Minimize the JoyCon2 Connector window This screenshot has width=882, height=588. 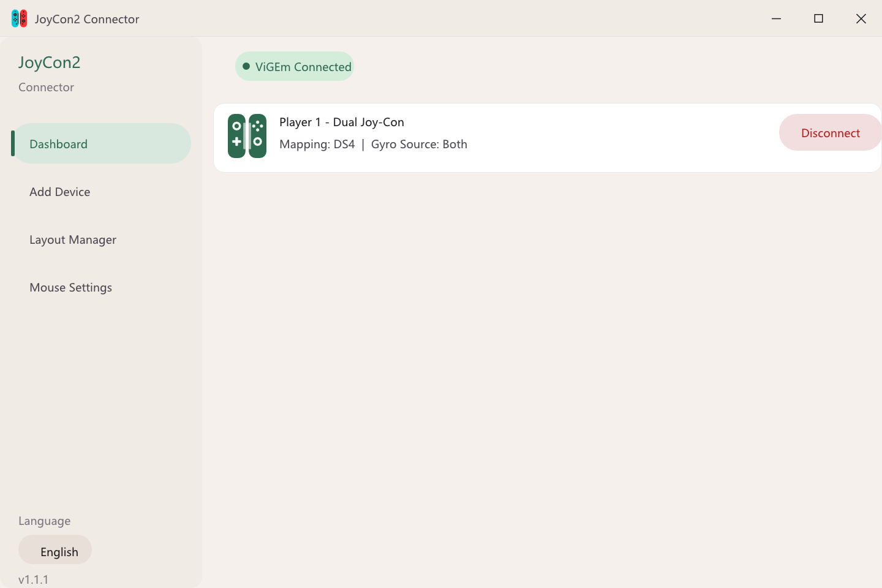tap(776, 18)
